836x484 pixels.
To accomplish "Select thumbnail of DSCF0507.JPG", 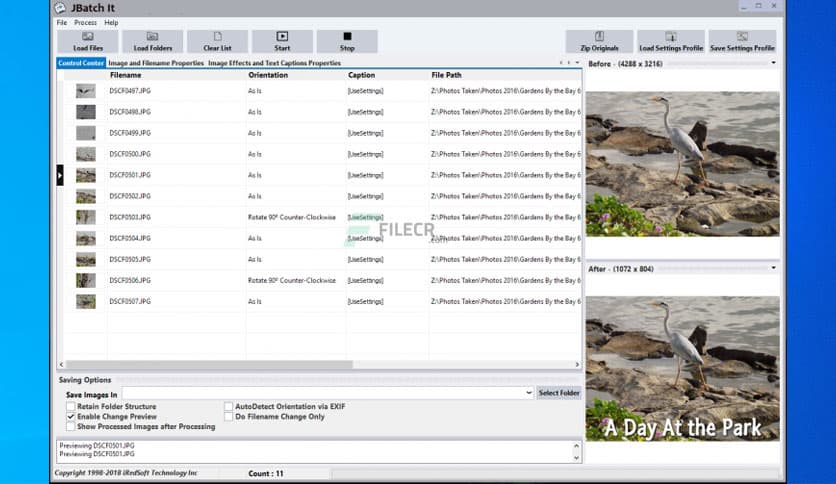I will coord(86,302).
